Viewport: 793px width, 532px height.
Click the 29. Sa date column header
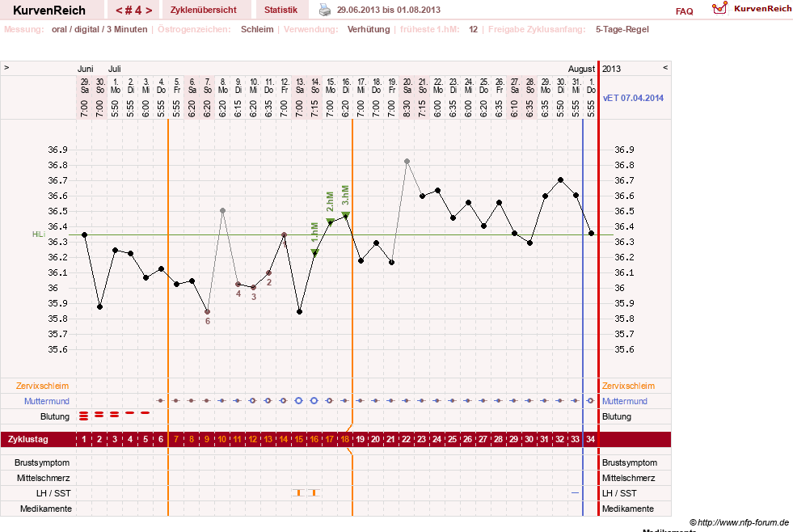(85, 86)
